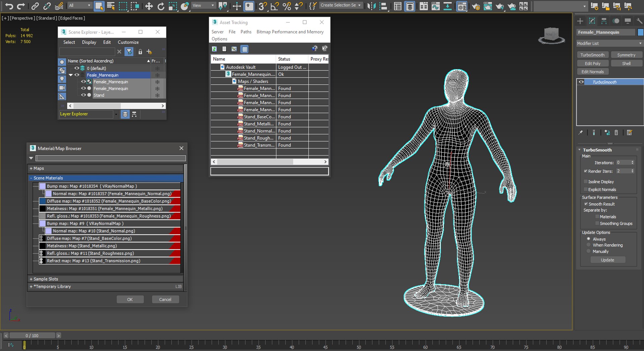This screenshot has height=351, width=644.
Task: Open Bitmap Performance and Memory menu
Action: coord(290,32)
